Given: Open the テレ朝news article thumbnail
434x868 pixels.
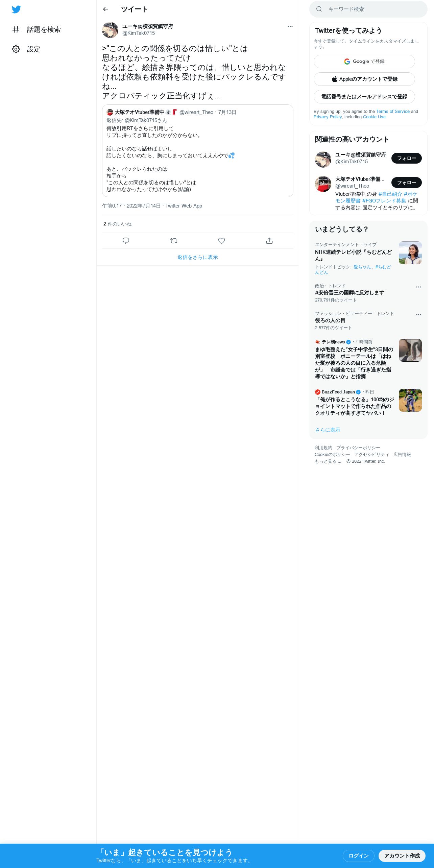Looking at the screenshot, I should pyautogui.click(x=410, y=350).
